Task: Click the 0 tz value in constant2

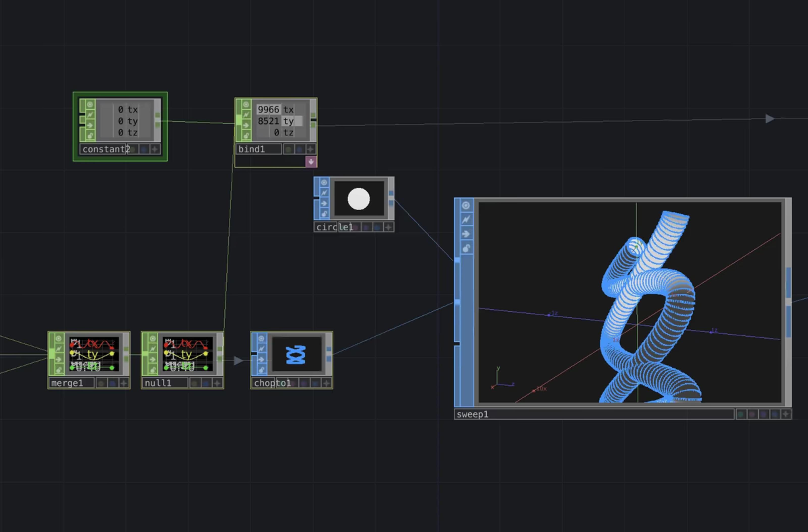Action: tap(120, 133)
